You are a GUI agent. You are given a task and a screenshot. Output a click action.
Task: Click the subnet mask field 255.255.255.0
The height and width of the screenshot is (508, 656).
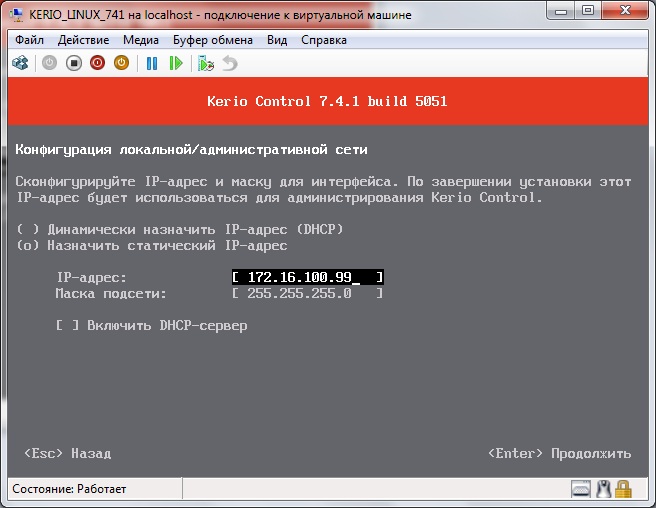(x=308, y=293)
